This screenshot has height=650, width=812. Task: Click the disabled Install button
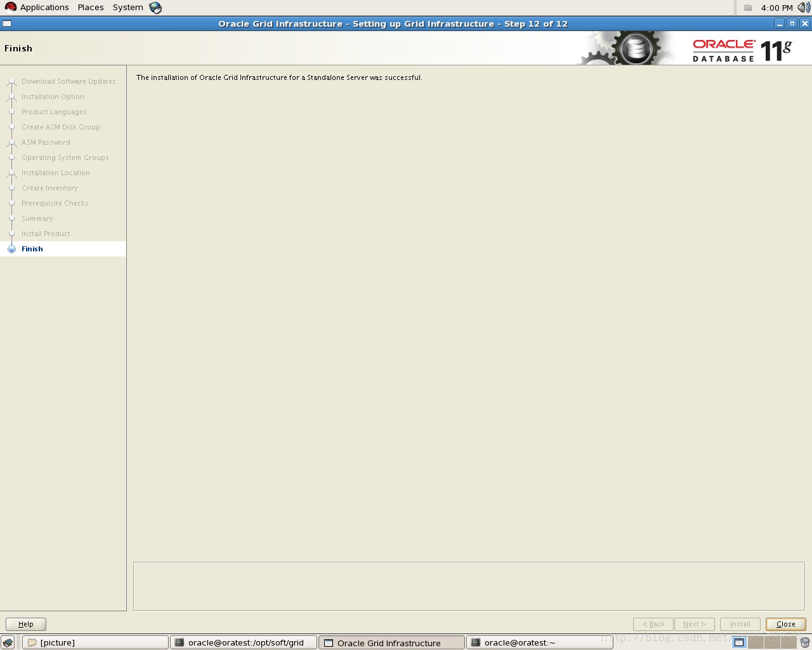tap(740, 624)
